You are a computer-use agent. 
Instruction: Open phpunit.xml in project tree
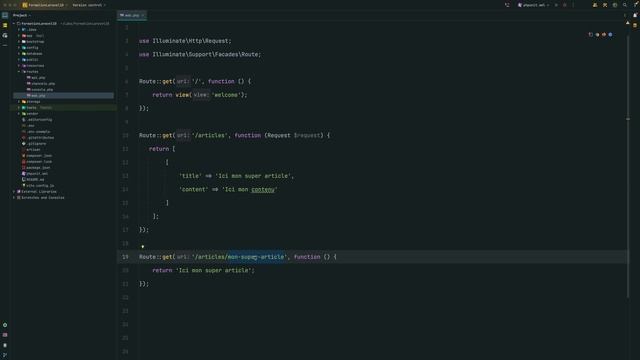(35, 173)
